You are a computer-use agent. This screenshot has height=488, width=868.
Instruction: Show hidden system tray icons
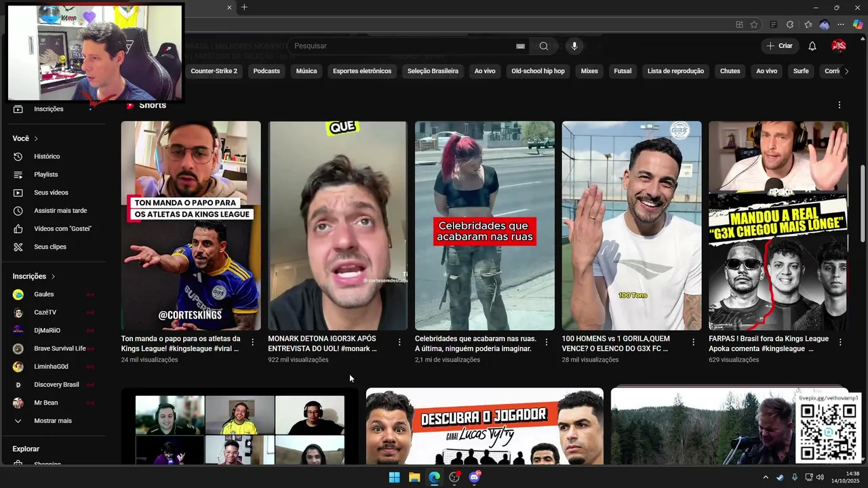coord(766,477)
